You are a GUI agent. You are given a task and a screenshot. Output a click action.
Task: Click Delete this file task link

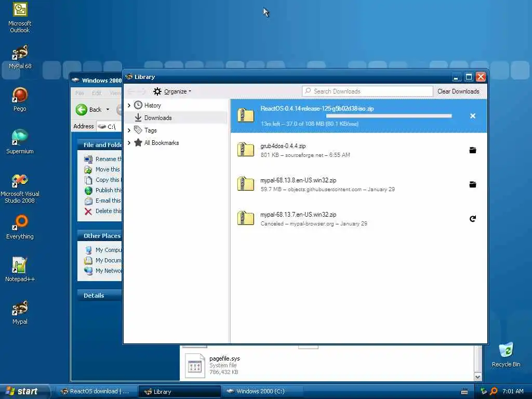[103, 211]
